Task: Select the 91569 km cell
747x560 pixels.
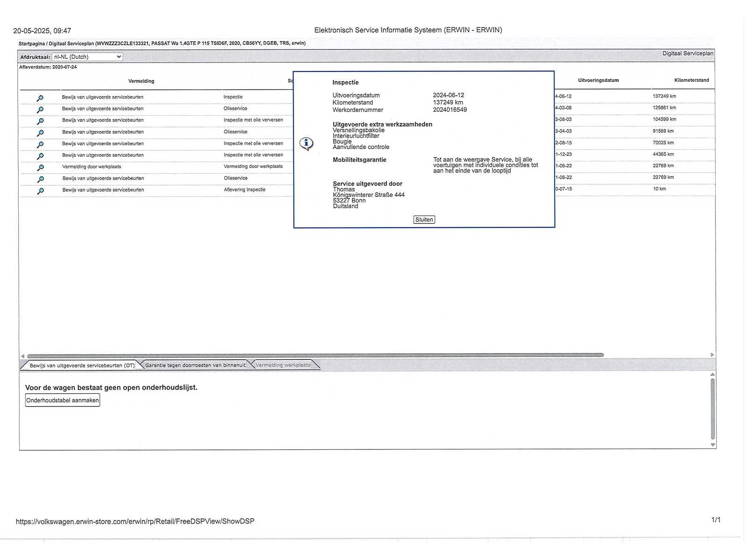Action: [663, 131]
